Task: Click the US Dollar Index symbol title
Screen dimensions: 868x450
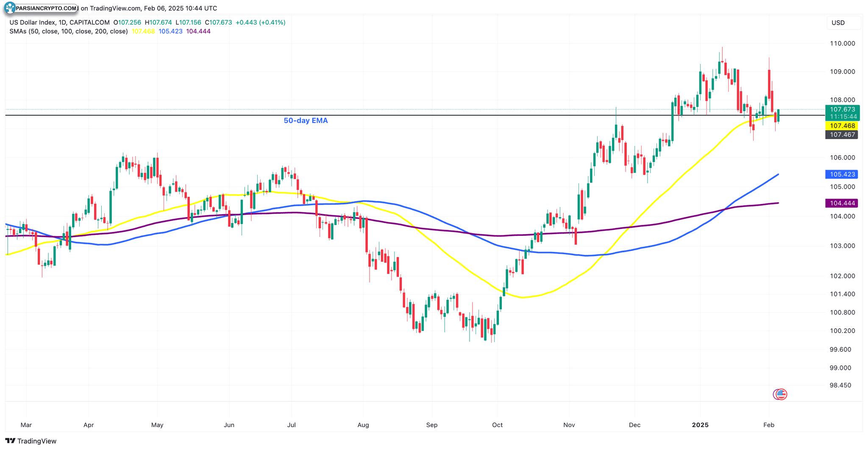Action: click(x=59, y=22)
